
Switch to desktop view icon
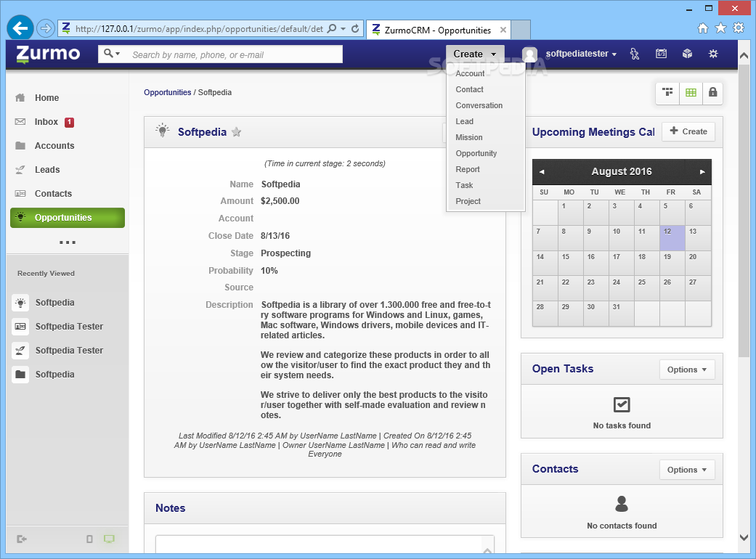point(109,539)
